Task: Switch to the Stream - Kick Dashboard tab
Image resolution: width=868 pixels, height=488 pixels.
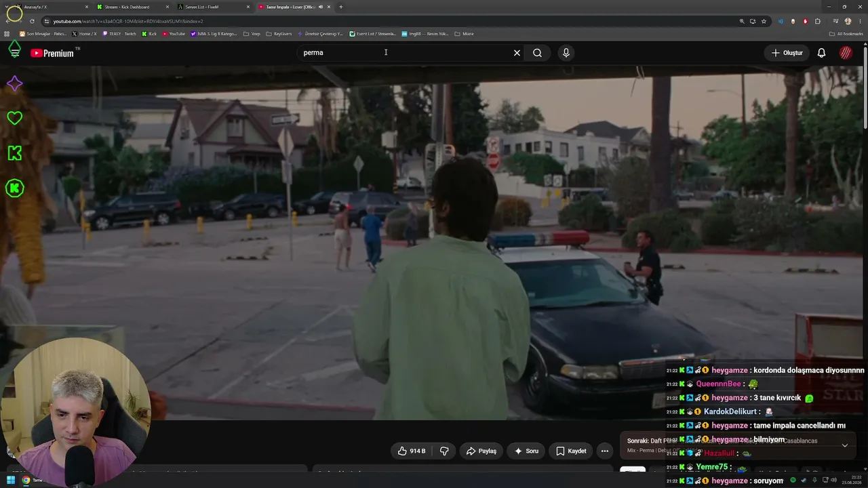Action: point(133,7)
